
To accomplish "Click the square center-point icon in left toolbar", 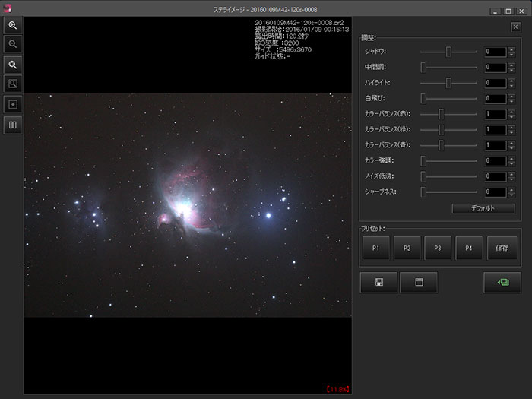I will click(x=13, y=104).
